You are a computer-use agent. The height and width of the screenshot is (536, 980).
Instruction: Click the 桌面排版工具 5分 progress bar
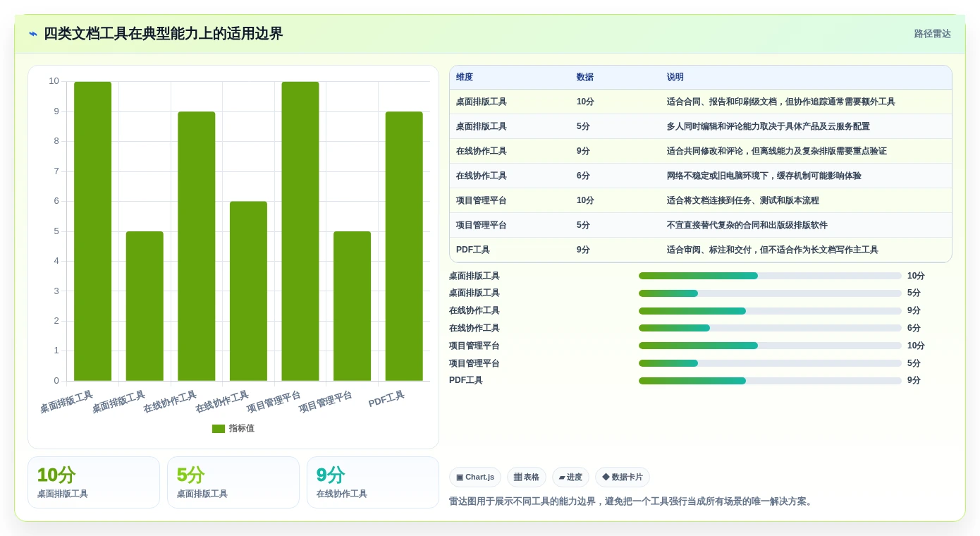[x=770, y=293]
